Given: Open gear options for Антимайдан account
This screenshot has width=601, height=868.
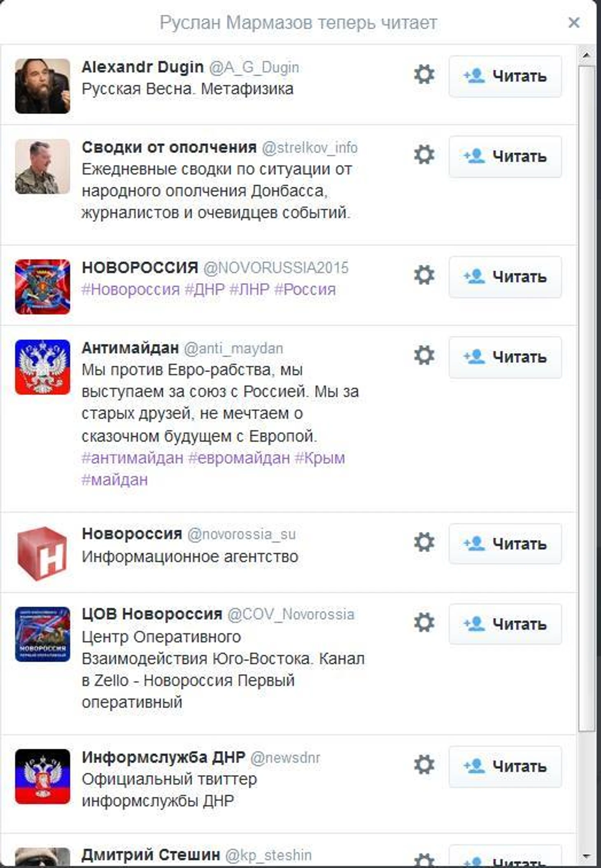Looking at the screenshot, I should tap(424, 355).
